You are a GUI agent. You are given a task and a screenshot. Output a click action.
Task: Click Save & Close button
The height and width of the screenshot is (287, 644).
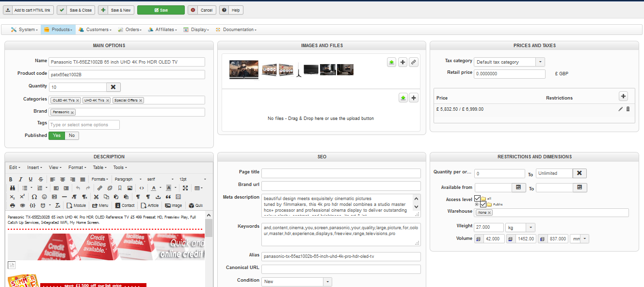click(76, 10)
